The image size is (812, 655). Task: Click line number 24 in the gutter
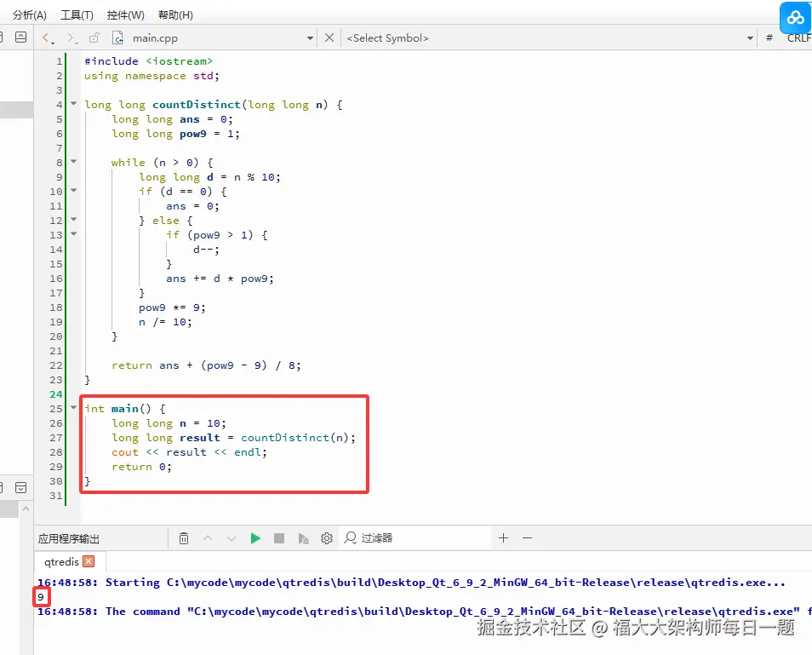[x=56, y=394]
